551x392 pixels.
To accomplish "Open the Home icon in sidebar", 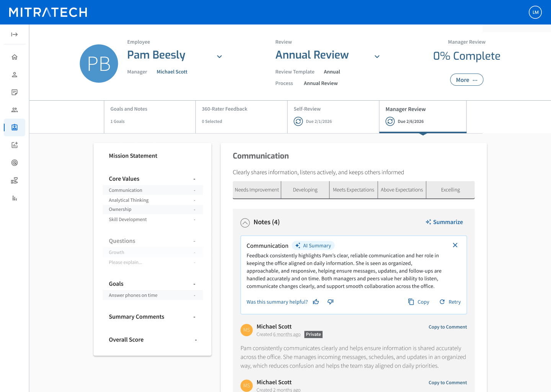I will point(15,57).
